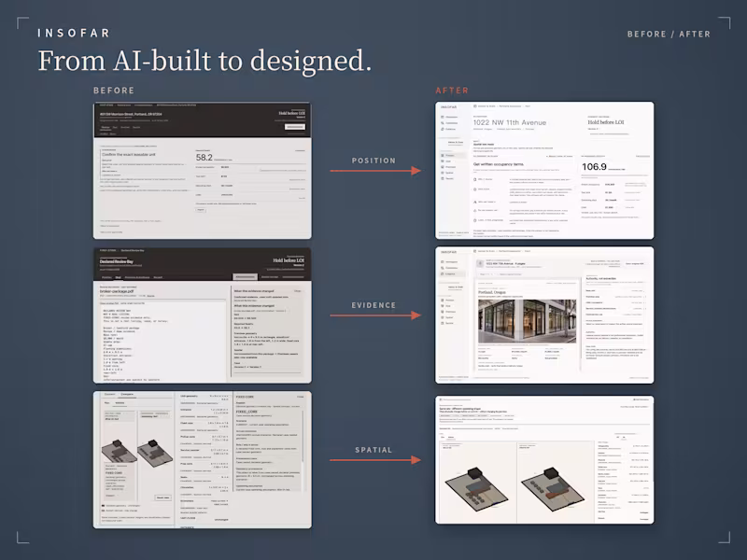Image resolution: width=747 pixels, height=560 pixels.
Task: Click the INSOFAR brand label on the slide
Action: pyautogui.click(x=74, y=34)
